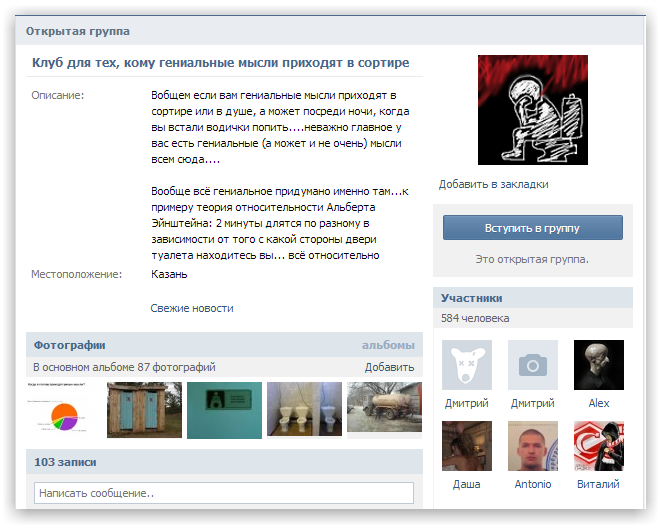The width and height of the screenshot is (661, 529).
Task: Click the name link Antonio
Action: coord(532,484)
